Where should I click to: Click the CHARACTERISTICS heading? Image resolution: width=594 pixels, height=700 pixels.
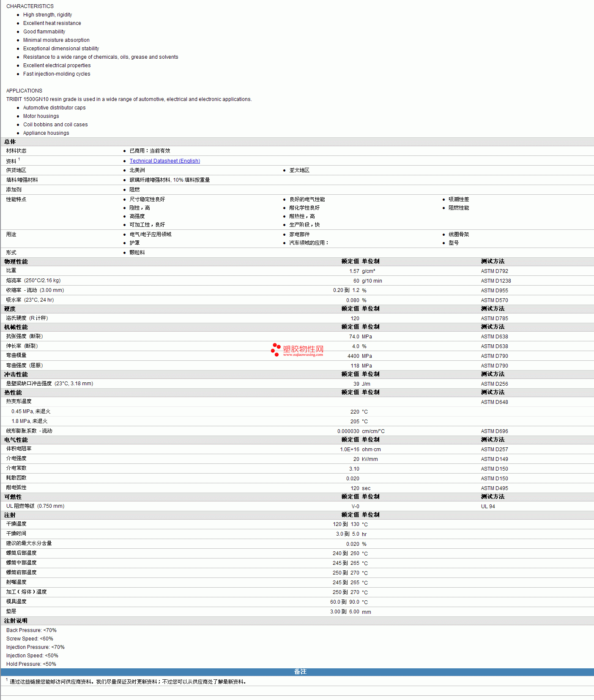[x=30, y=6]
